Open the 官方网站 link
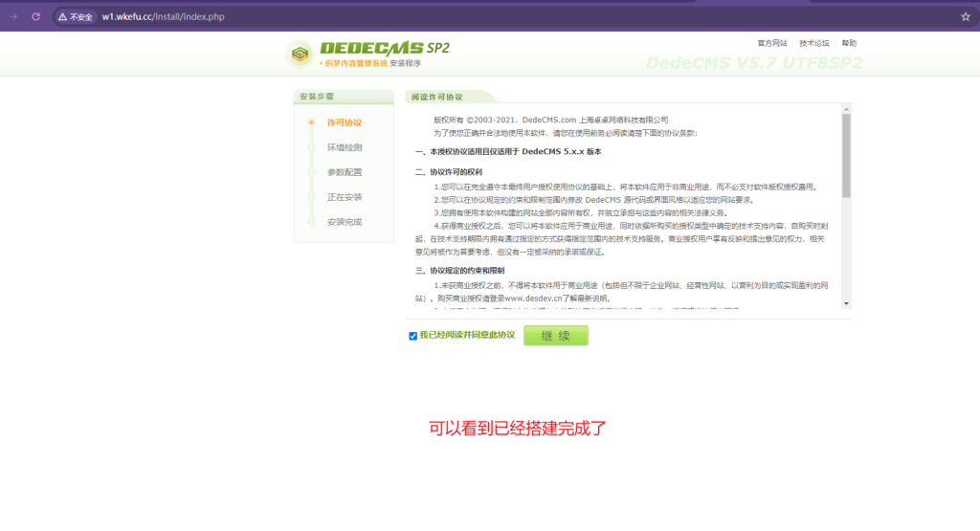Viewport: 980px width, 531px height. tap(771, 43)
